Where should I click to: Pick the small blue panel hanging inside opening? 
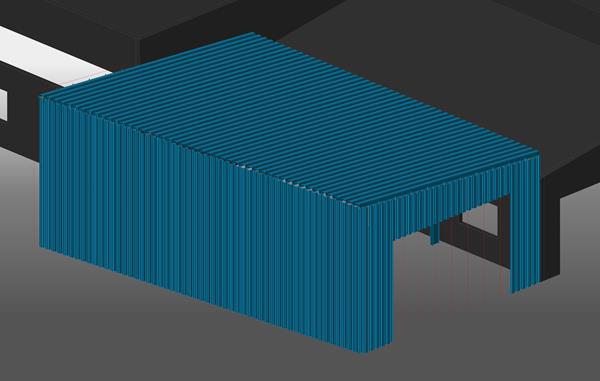coord(434,234)
